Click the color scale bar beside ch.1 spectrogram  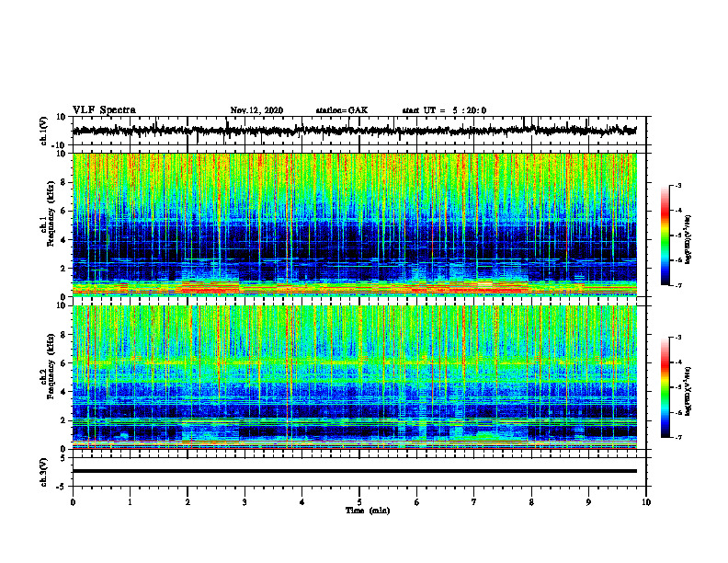pyautogui.click(x=665, y=236)
